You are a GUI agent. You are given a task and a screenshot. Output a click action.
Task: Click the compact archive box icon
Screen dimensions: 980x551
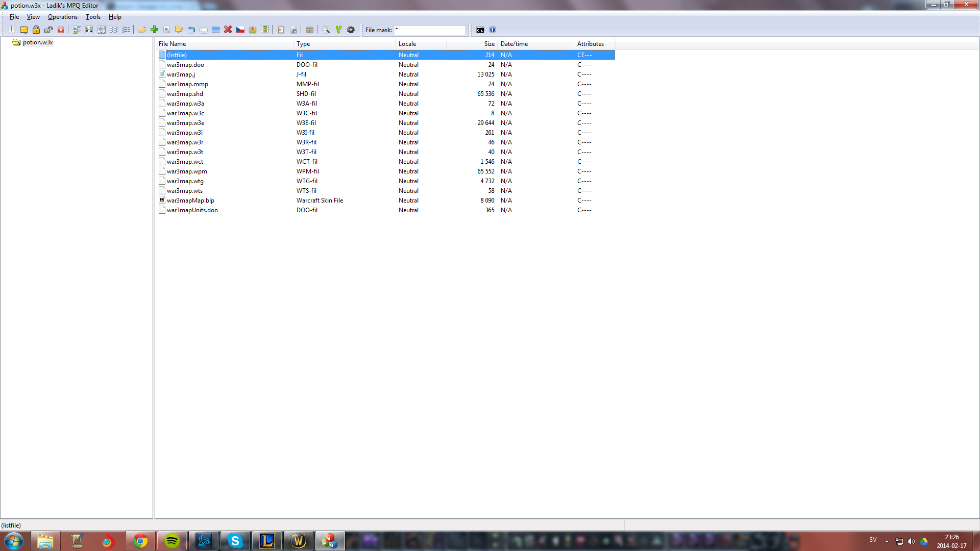[x=253, y=30]
